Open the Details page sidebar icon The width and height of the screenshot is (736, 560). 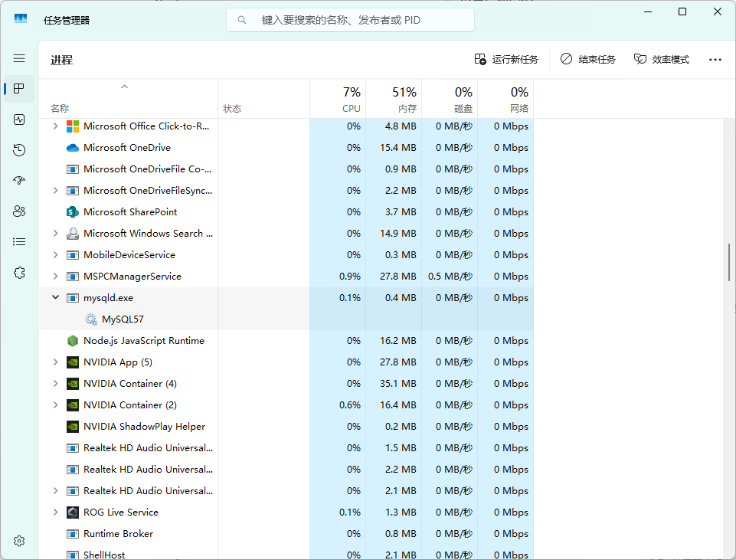tap(19, 241)
